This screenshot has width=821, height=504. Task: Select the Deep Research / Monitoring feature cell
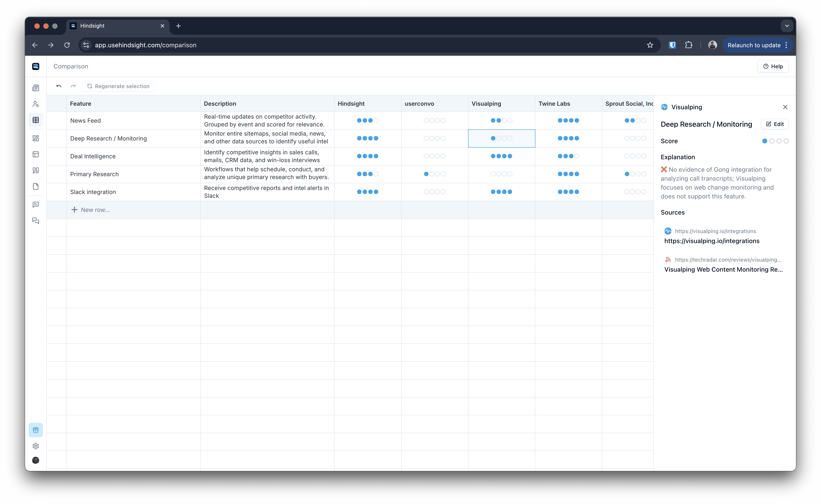click(x=133, y=138)
